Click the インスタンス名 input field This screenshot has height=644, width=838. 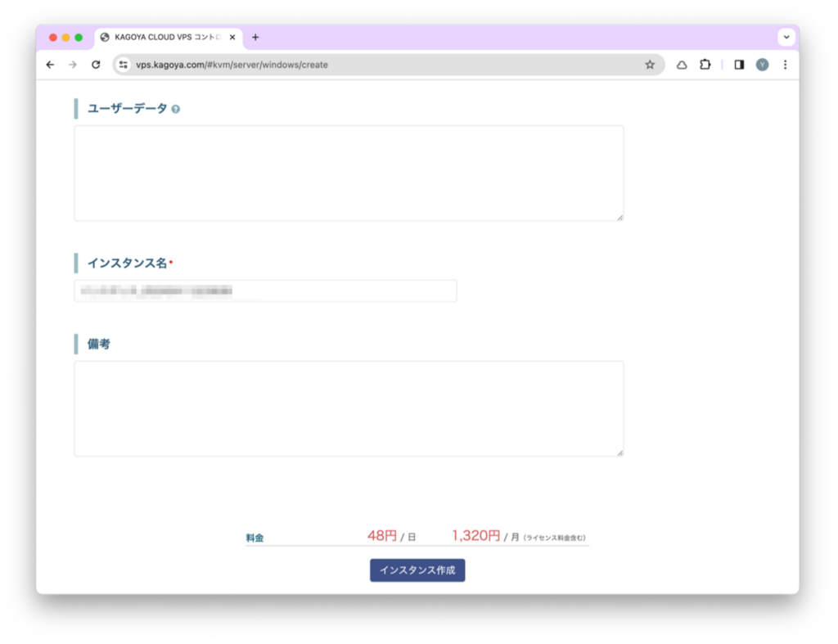click(265, 290)
